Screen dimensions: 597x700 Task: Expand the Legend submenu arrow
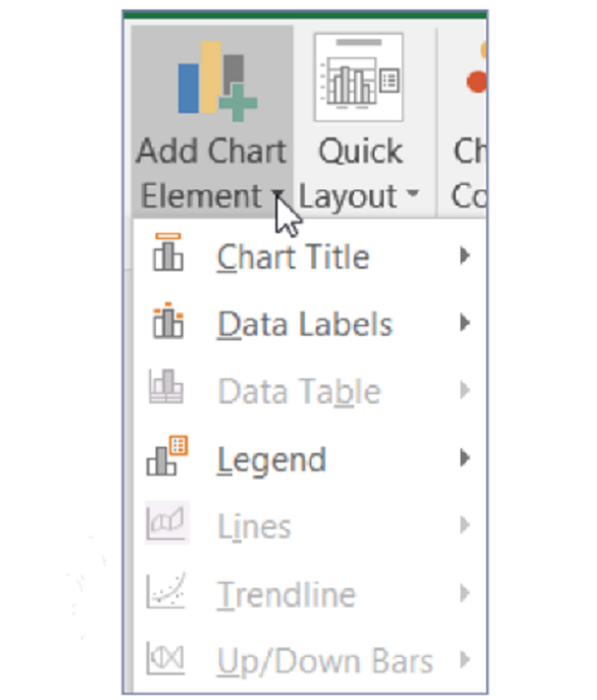tap(464, 458)
